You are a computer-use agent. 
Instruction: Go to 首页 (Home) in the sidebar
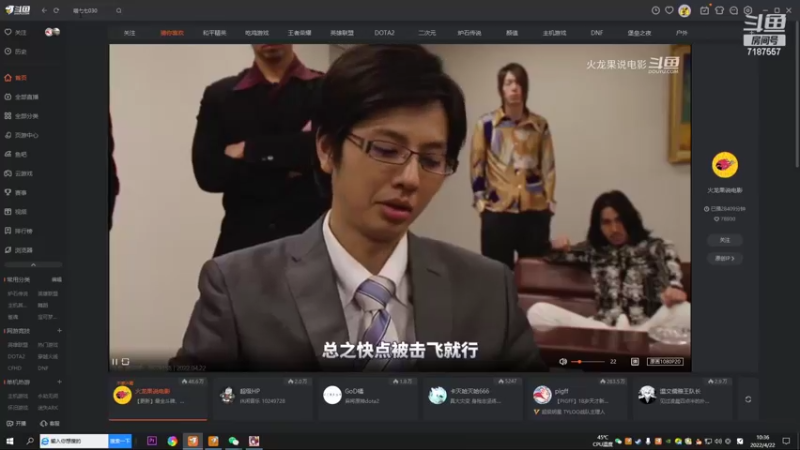(16, 78)
